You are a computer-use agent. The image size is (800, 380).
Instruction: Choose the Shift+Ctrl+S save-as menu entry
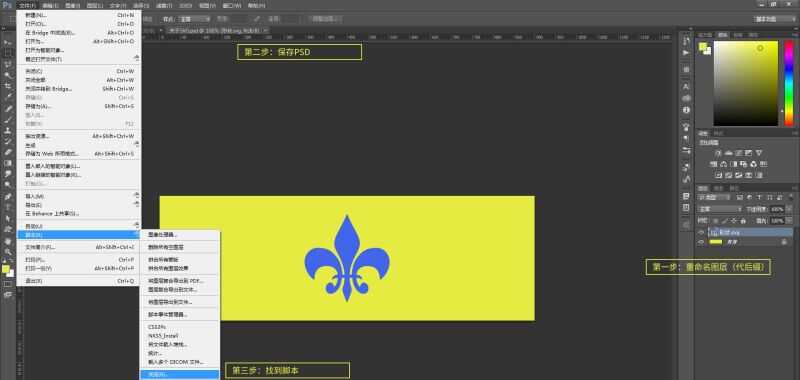[79, 106]
